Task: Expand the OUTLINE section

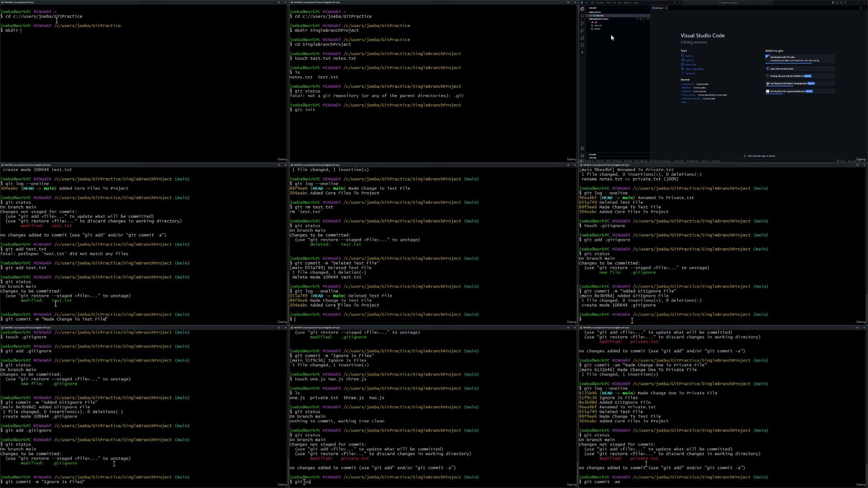Action: click(x=592, y=154)
